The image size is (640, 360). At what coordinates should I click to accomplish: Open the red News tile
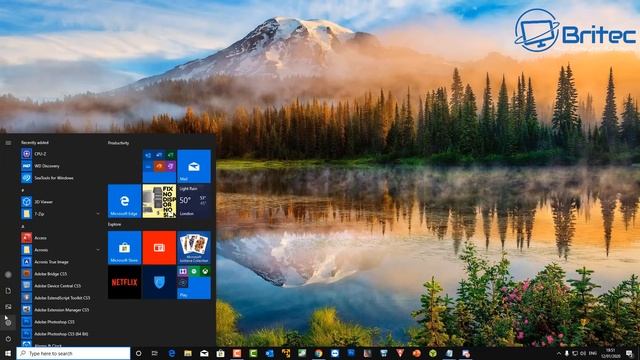click(159, 248)
